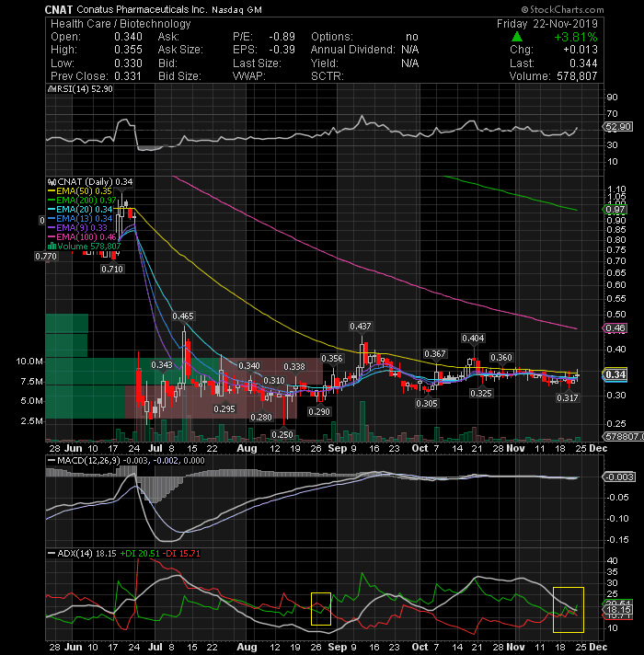Select the EMA(50) 0.35 legend entry
This screenshot has height=655, width=644.
pos(84,191)
